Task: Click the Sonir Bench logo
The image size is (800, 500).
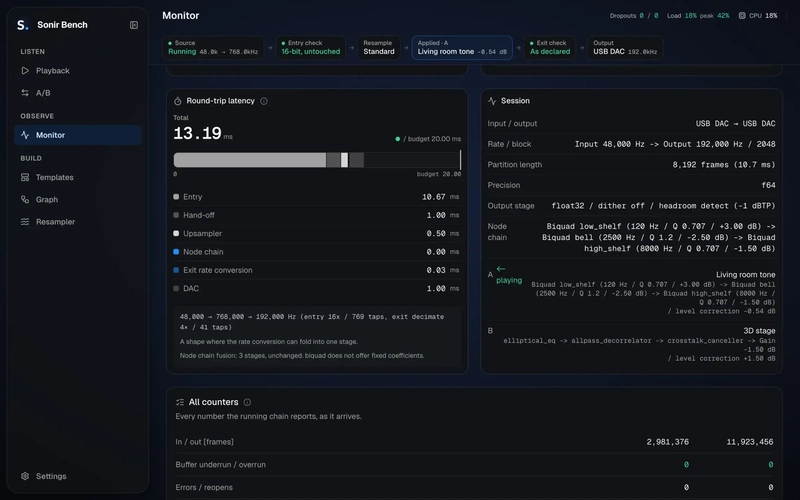Action: (x=22, y=25)
